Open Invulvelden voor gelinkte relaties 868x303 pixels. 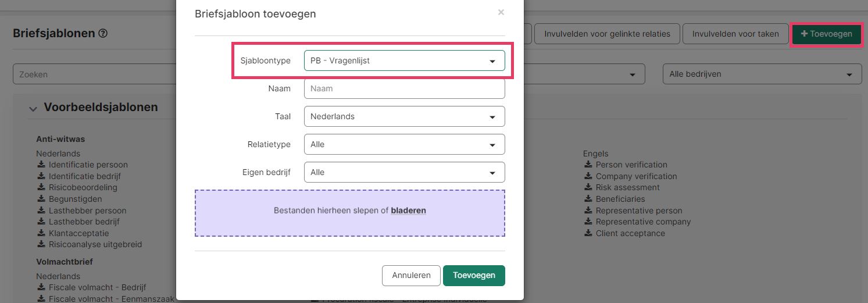pos(607,34)
